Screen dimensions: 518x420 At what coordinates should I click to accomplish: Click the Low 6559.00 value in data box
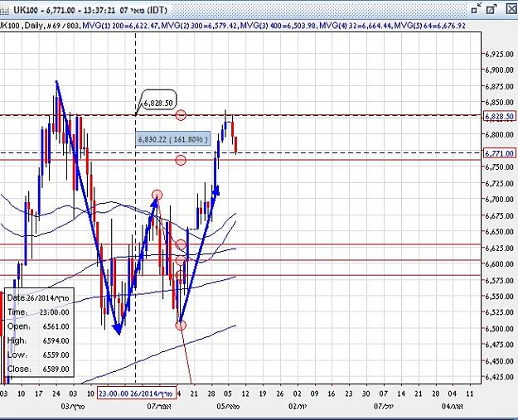[x=56, y=355]
